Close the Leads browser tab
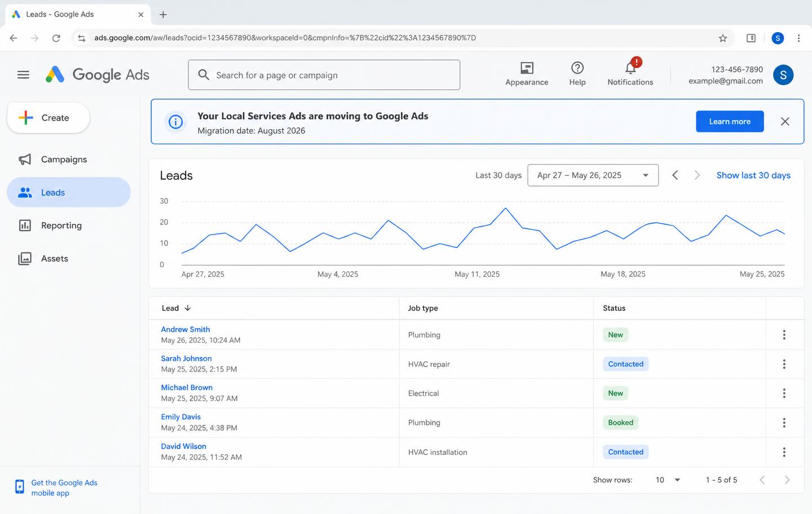The image size is (812, 514). point(141,15)
